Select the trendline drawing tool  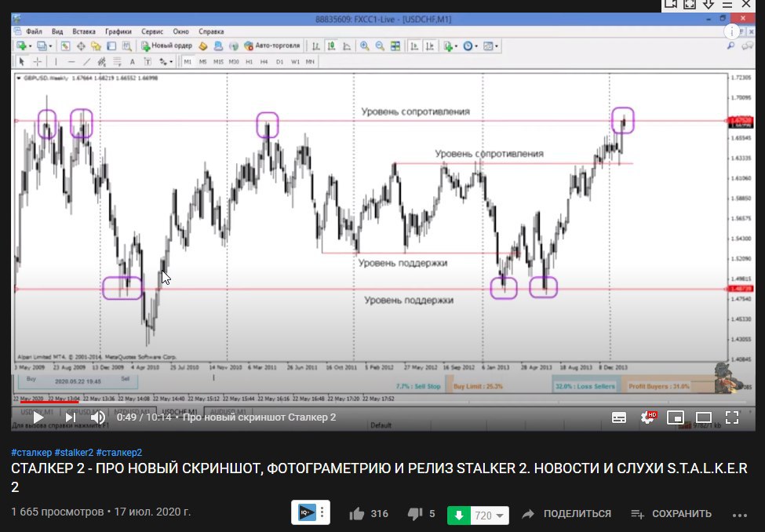tap(87, 61)
